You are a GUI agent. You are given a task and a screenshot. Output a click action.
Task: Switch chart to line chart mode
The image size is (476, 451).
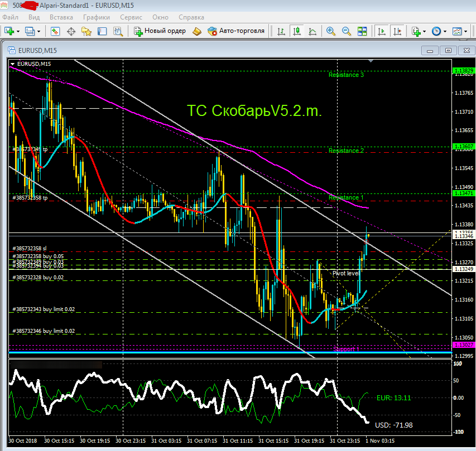[312, 31]
